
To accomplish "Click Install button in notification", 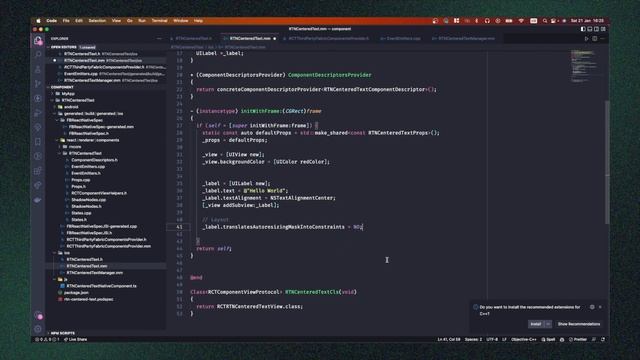I will click(x=536, y=324).
